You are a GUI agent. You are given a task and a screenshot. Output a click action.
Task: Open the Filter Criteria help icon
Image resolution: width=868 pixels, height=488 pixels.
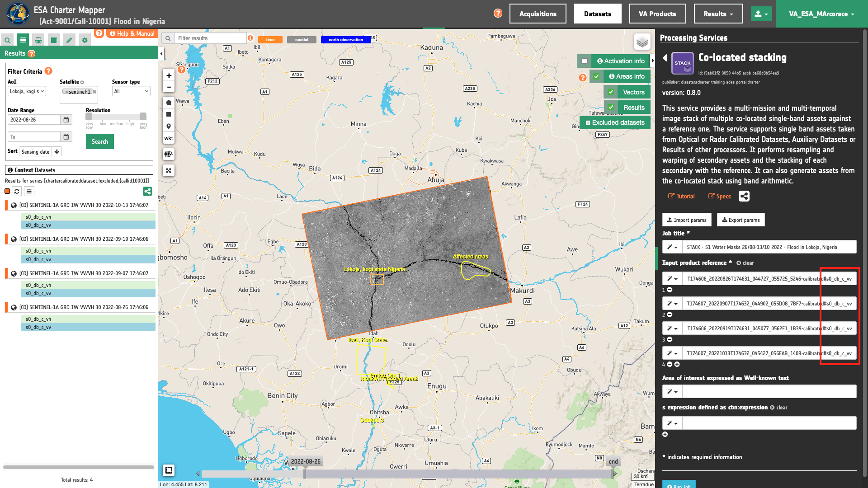pyautogui.click(x=48, y=71)
